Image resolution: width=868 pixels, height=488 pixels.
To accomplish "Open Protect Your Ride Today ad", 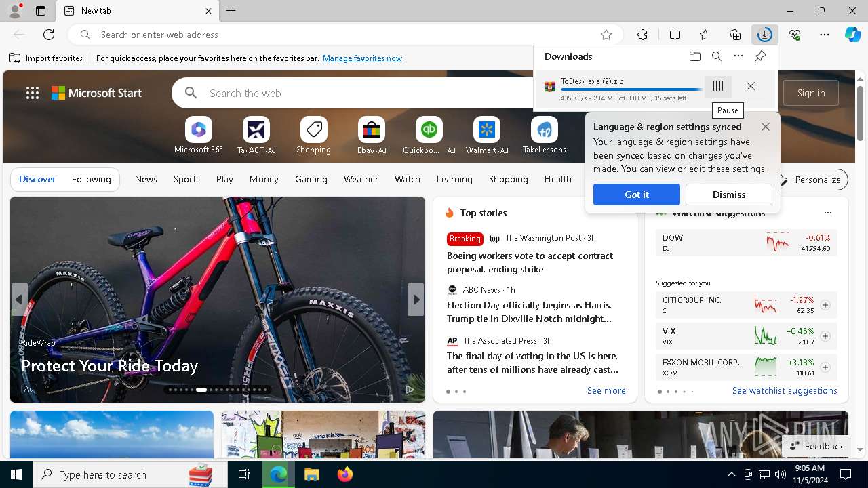I will 109,366.
